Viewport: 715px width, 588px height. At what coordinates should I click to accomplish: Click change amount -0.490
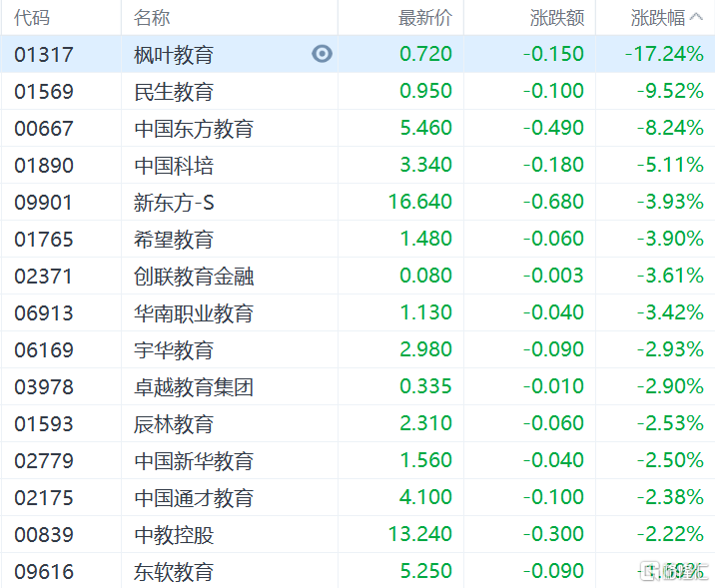coord(553,128)
